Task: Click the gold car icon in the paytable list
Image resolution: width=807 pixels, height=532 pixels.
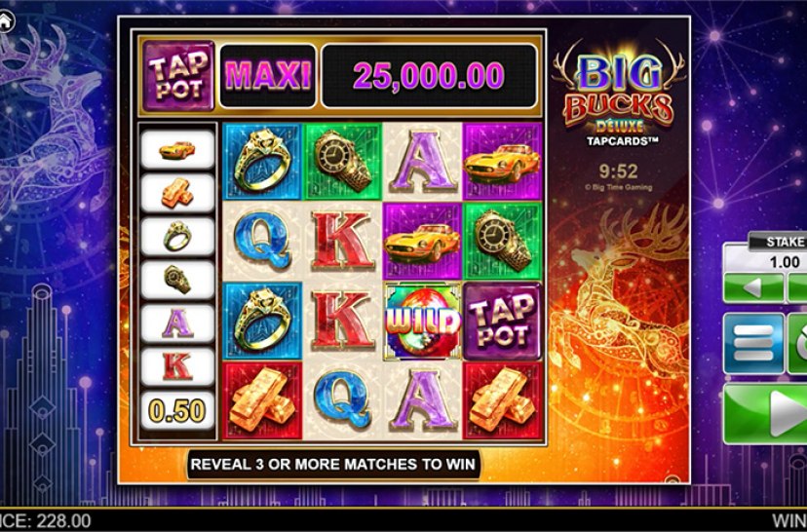Action: coord(177,150)
